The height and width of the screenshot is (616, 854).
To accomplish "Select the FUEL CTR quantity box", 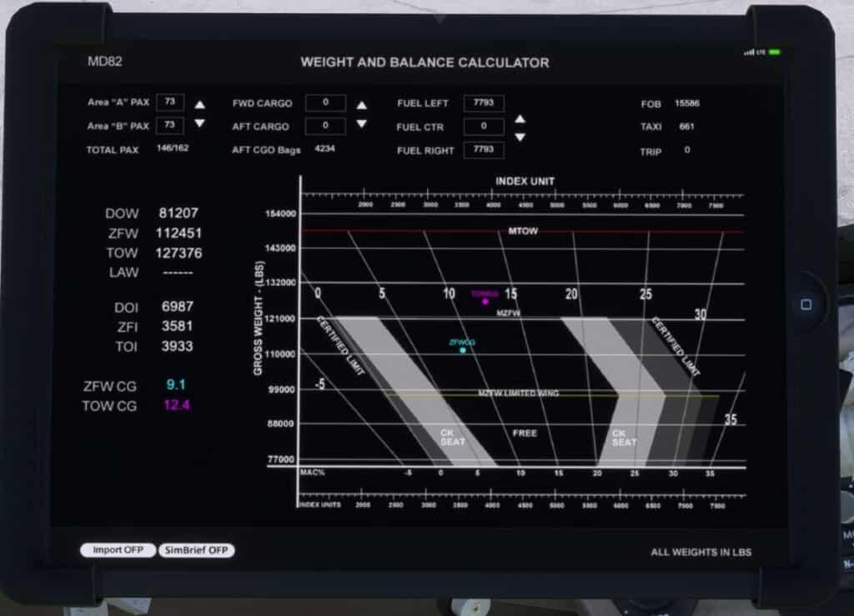I will tap(484, 127).
